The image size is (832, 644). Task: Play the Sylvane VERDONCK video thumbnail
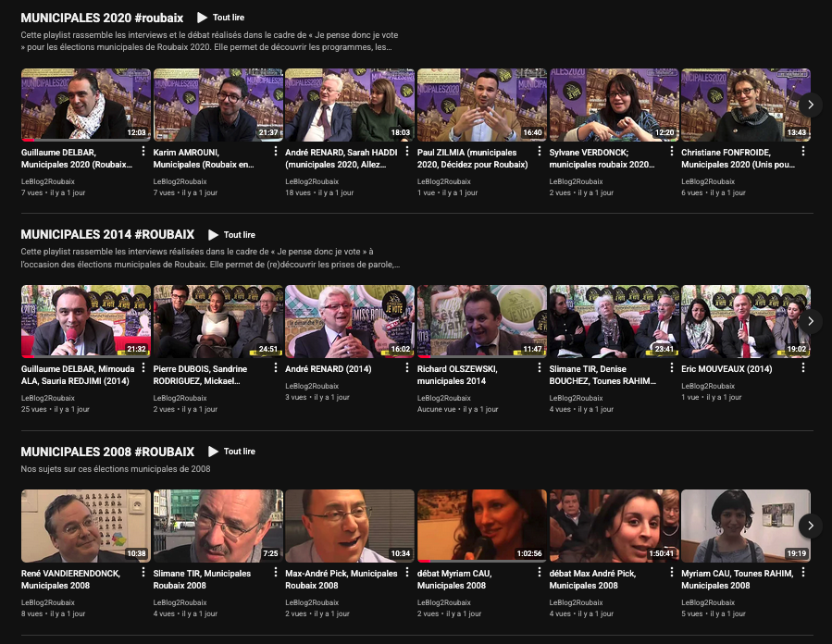coord(614,105)
